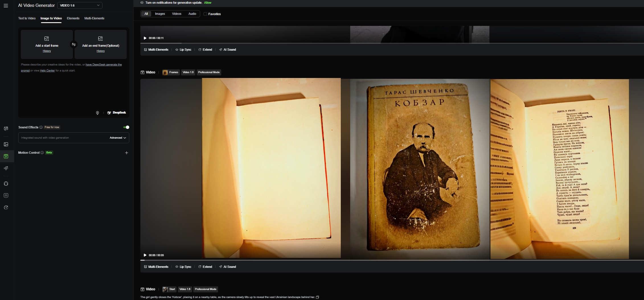Select the All filter tab
Image resolution: width=644 pixels, height=300 pixels.
(146, 14)
